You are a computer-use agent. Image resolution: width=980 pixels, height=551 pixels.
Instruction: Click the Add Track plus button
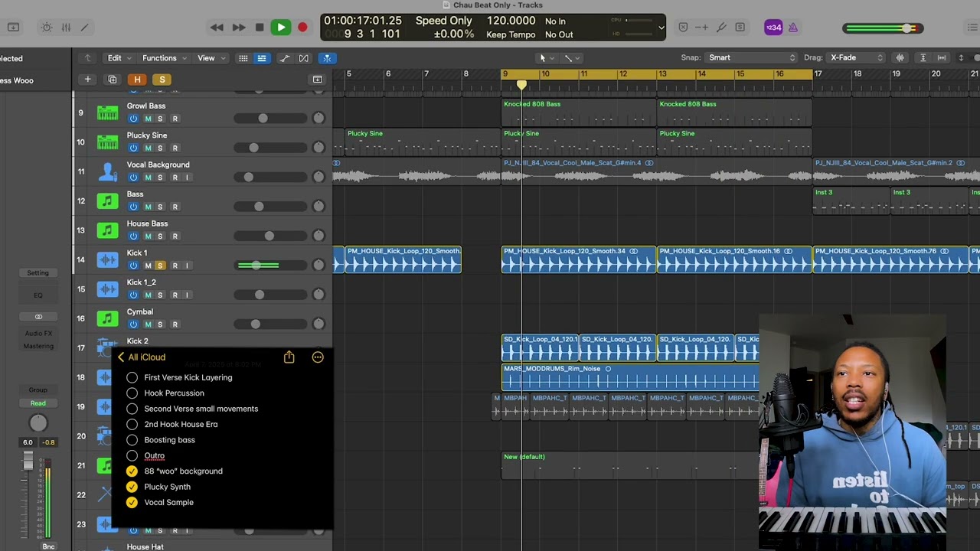click(x=87, y=80)
